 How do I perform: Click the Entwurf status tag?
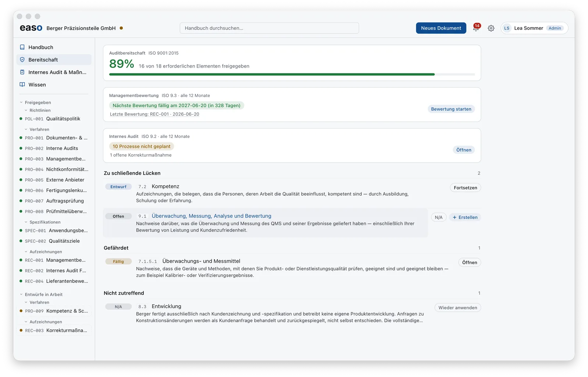click(x=118, y=187)
